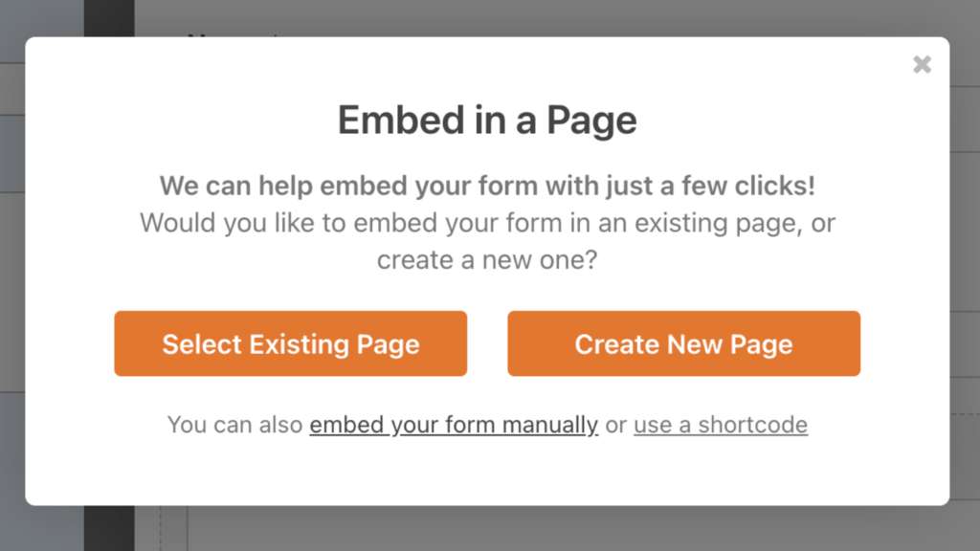Dismiss the dialog using the X icon
Image resolution: width=980 pixels, height=551 pixels.
(x=922, y=64)
